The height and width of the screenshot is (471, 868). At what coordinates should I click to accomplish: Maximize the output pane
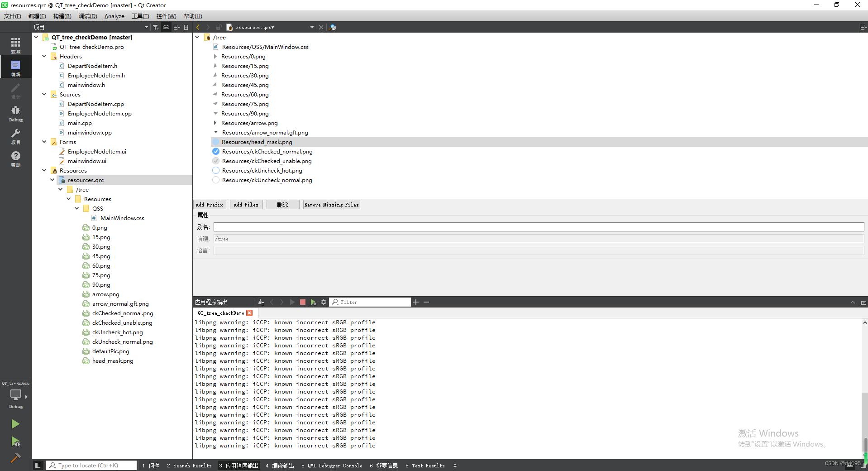click(x=863, y=302)
